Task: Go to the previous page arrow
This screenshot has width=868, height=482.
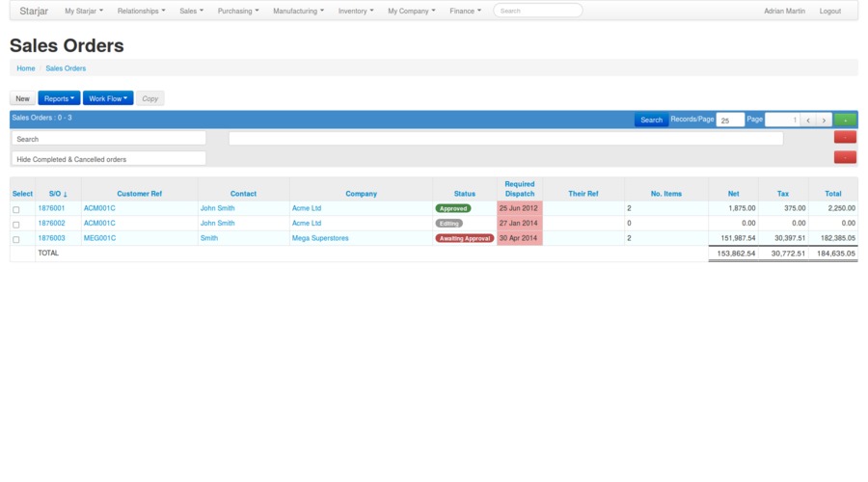Action: pos(808,120)
